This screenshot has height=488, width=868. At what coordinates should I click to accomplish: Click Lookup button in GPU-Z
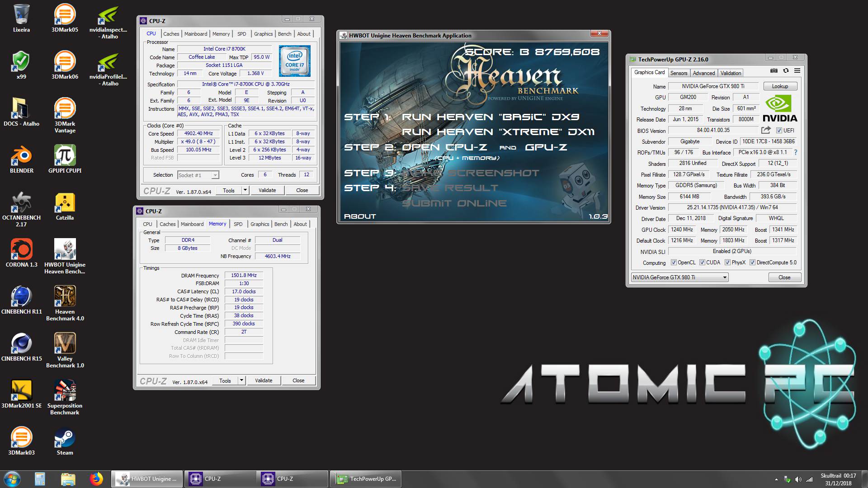780,86
